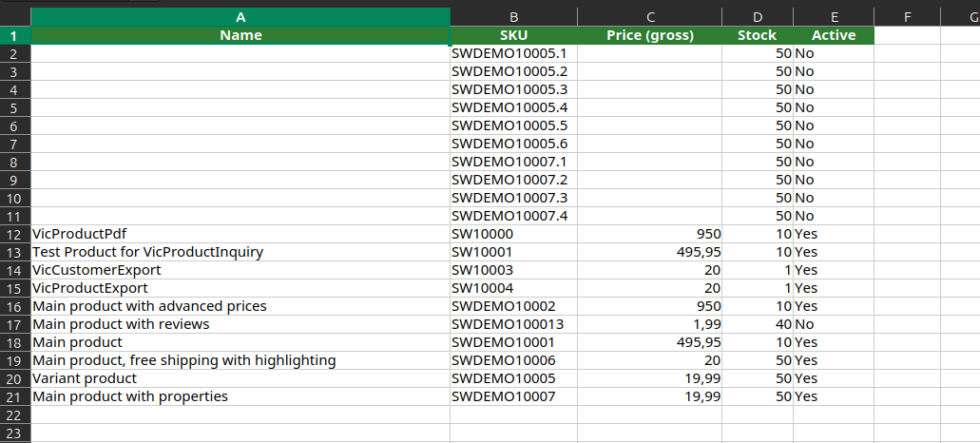Select row 1 header
980x443 pixels.
(15, 35)
